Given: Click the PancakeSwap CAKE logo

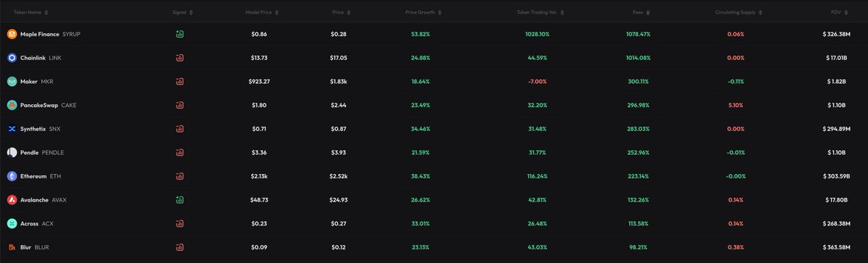Looking at the screenshot, I should 12,105.
